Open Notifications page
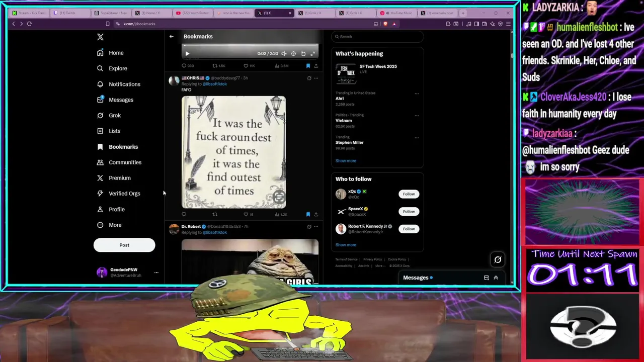Image resolution: width=644 pixels, height=362 pixels. click(118, 84)
